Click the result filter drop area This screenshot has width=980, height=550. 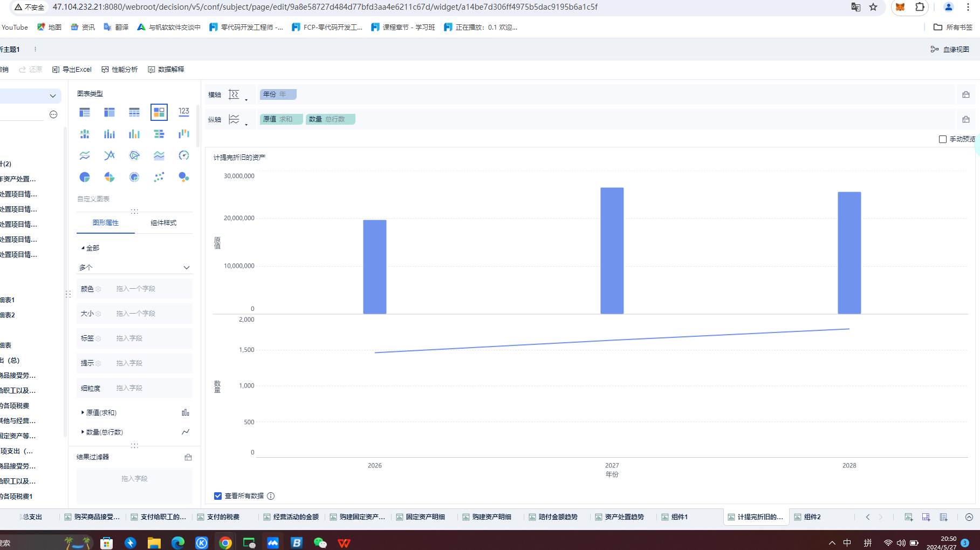[134, 485]
